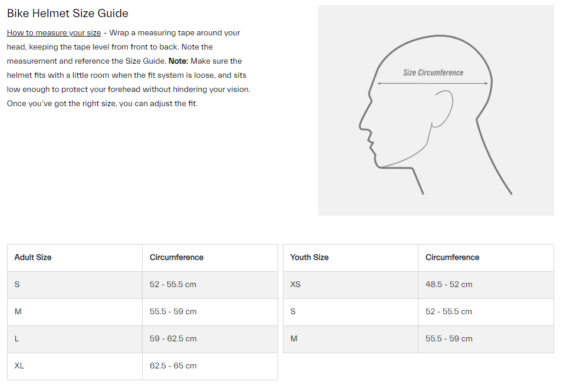Click the "62.5 - 65 cm" circumference cell
Viewport: 567px width, 392px height.
(x=173, y=366)
